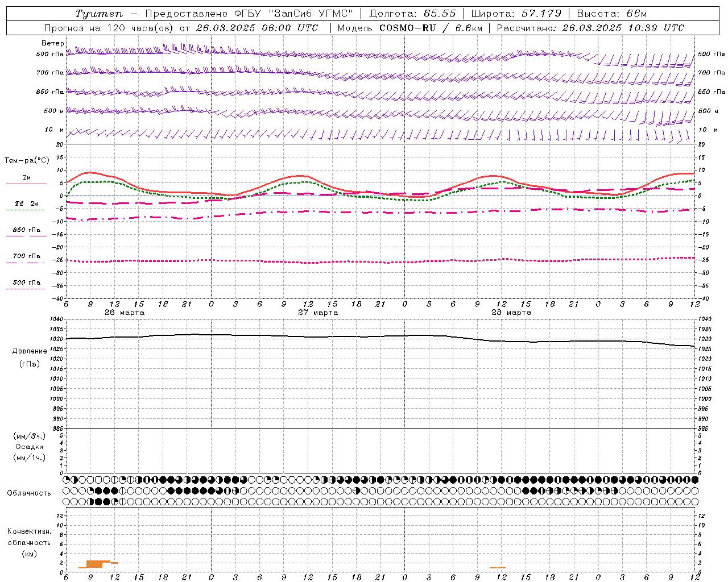The image size is (728, 582).
Task: Click the "Ветер" wind panel label
Action: coord(53,43)
